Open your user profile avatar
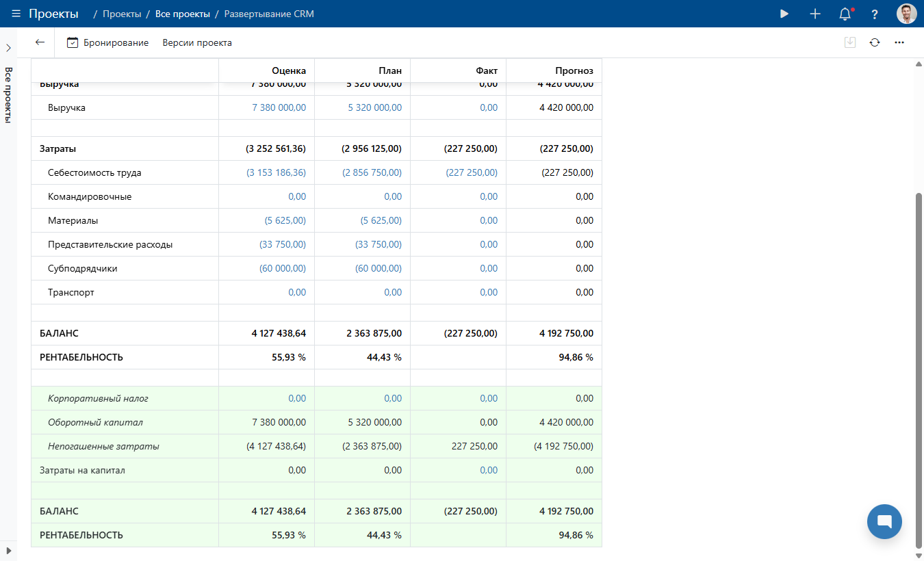The image size is (924, 561). tap(906, 13)
